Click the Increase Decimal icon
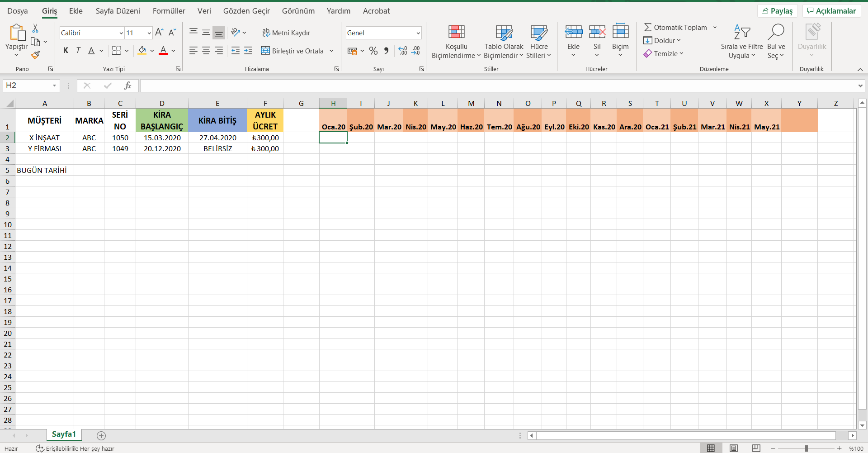Viewport: 868px width, 453px height. coord(403,51)
